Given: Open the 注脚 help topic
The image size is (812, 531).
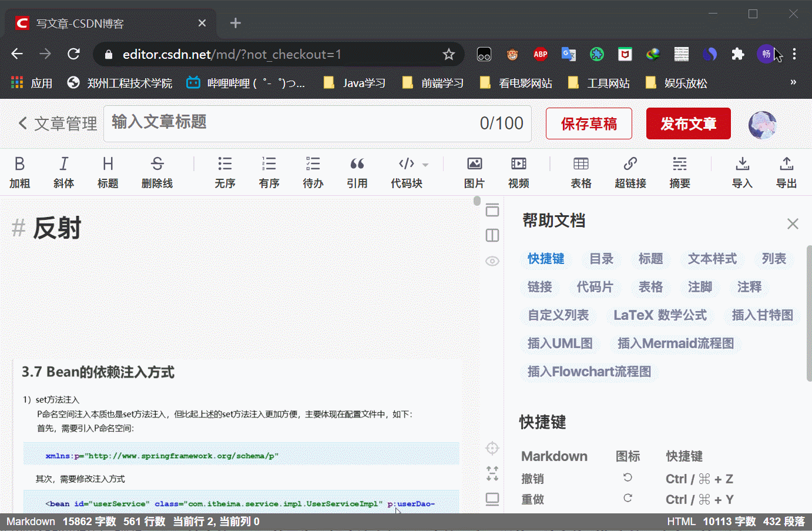Looking at the screenshot, I should tap(700, 287).
